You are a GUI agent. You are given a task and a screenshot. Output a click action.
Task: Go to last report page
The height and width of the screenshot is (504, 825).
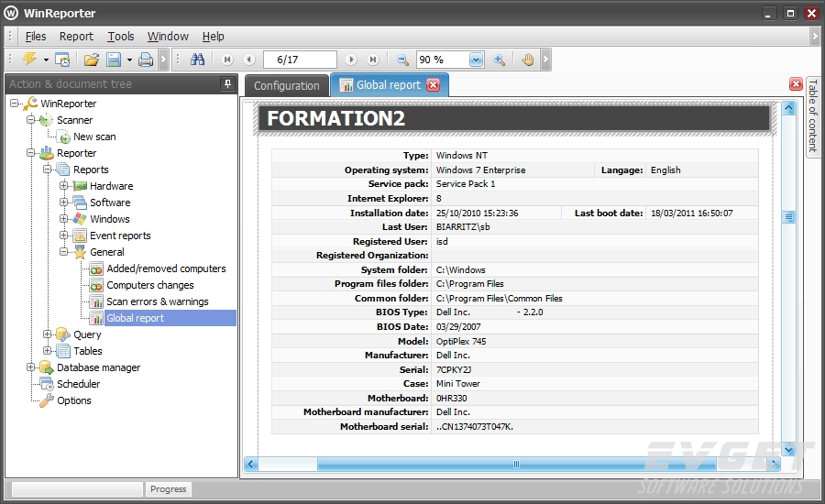[373, 60]
